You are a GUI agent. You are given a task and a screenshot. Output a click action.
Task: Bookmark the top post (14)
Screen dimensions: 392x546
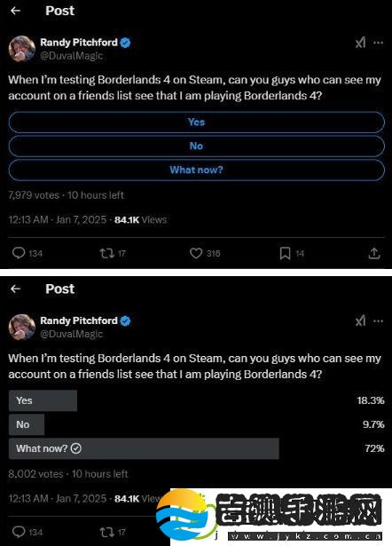click(x=292, y=253)
